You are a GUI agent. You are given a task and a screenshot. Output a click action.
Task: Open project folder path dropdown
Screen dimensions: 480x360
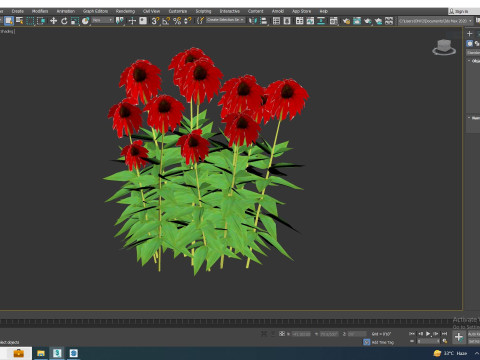435,21
